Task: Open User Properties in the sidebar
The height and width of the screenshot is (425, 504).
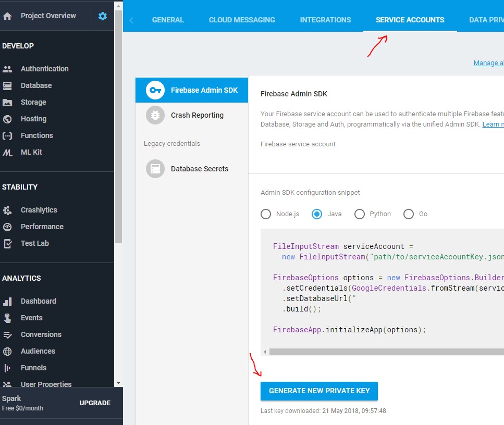Action: [x=46, y=384]
